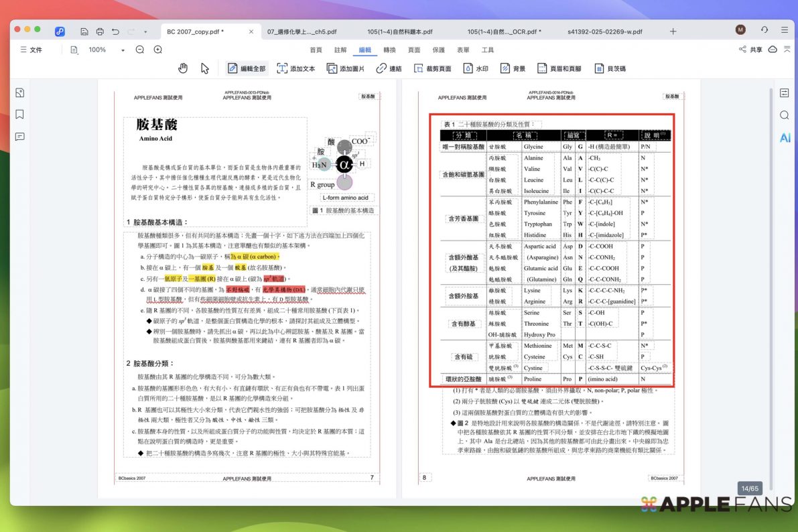798x532 pixels.
Task: Switch to the 註解 annotate tab
Action: point(340,50)
